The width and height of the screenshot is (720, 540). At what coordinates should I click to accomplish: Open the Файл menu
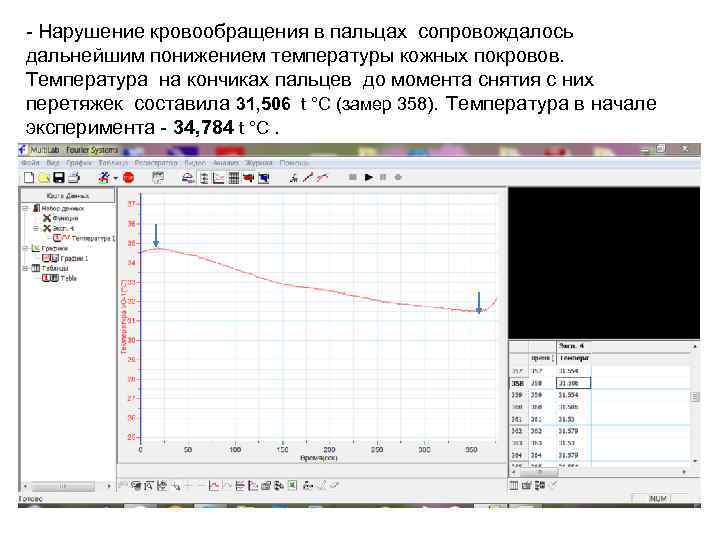pyautogui.click(x=30, y=163)
